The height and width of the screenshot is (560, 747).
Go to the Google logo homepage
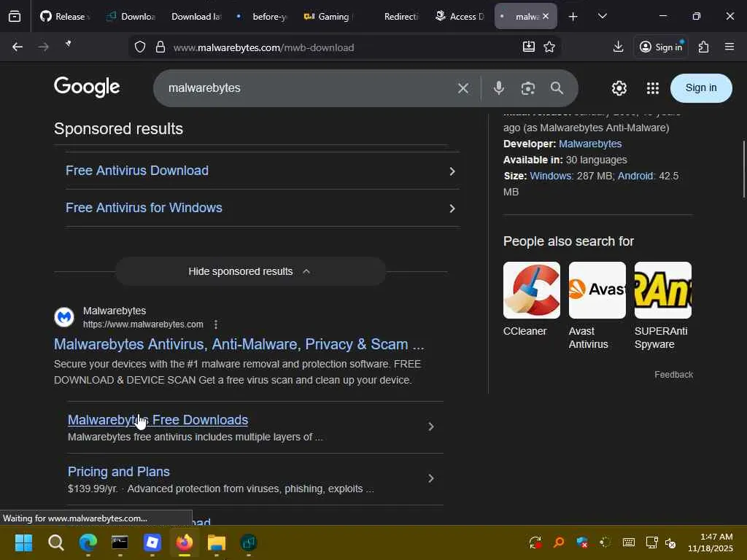87,87
